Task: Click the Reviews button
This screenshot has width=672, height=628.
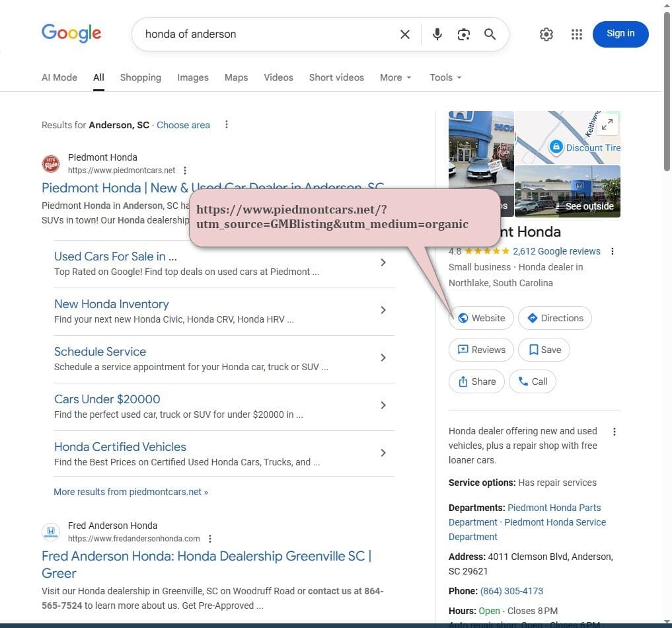Action: (481, 350)
